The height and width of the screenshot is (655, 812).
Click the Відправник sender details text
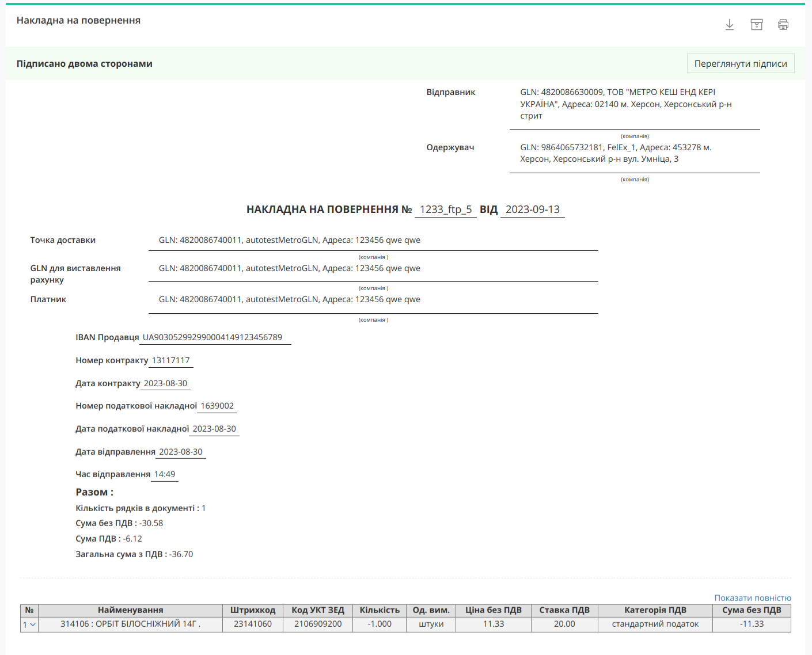[626, 104]
